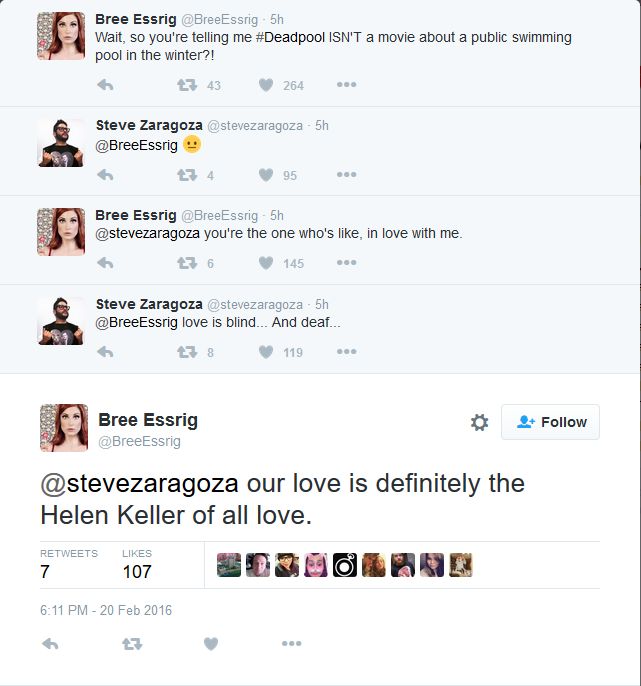The width and height of the screenshot is (641, 686).
Task: Open more options on "love is blind" tweet
Action: click(x=346, y=352)
